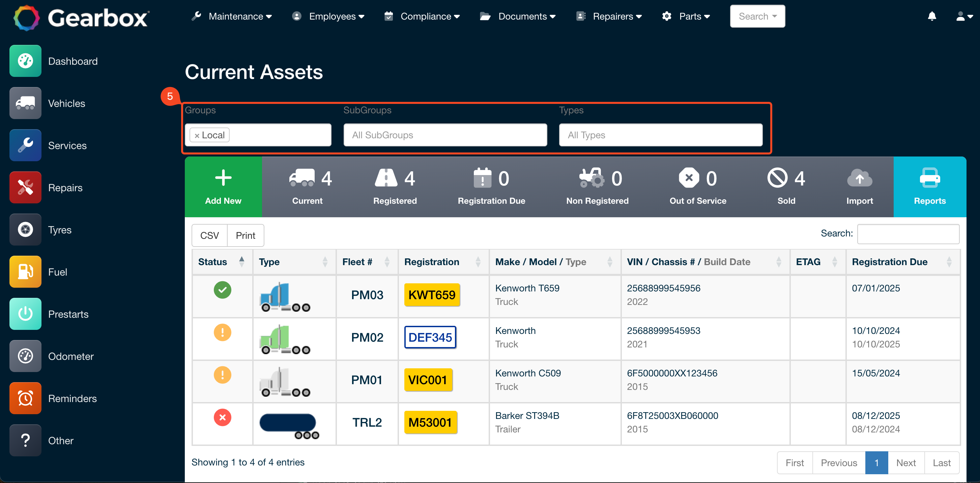The height and width of the screenshot is (483, 980).
Task: Open the Fuel section
Action: (x=25, y=272)
